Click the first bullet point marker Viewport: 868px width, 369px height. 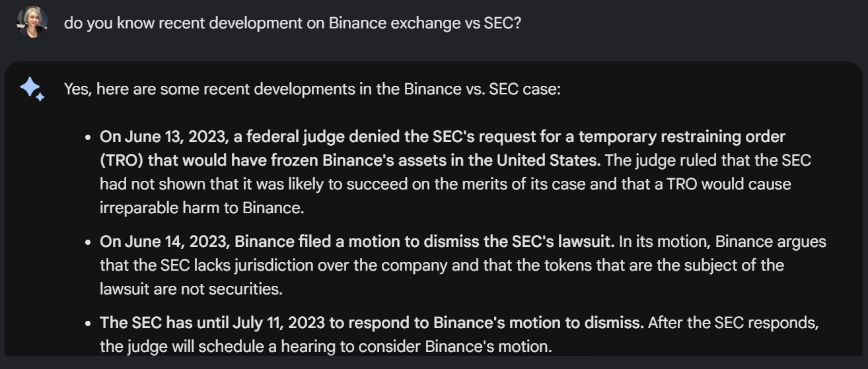tap(88, 137)
